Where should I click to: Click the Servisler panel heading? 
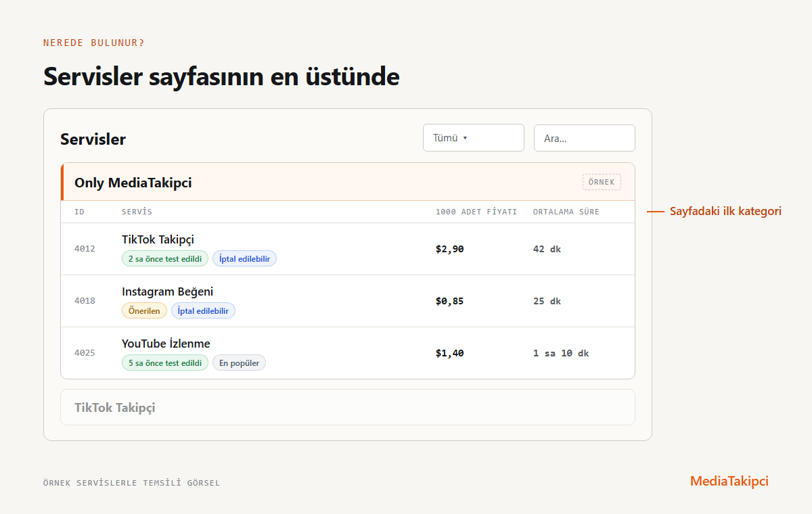click(x=93, y=139)
